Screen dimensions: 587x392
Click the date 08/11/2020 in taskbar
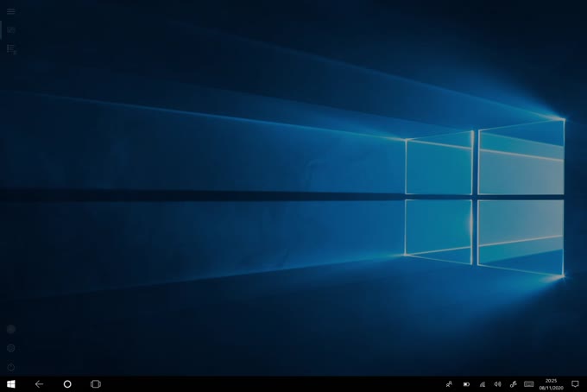551,388
